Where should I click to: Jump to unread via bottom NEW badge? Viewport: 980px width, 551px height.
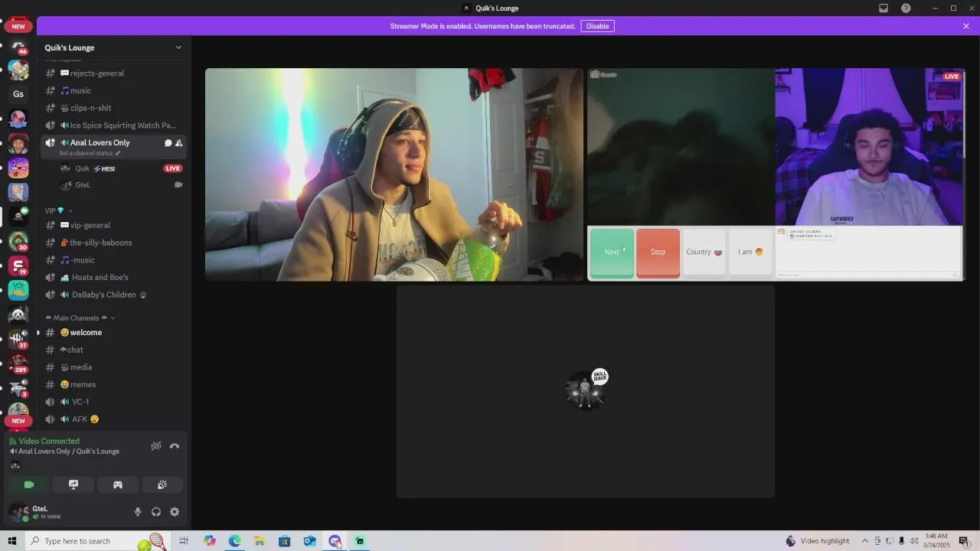18,421
